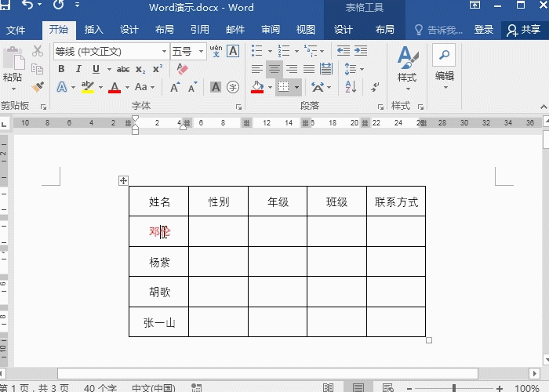Toggle Italic formatting
This screenshot has width=549, height=392.
point(78,69)
